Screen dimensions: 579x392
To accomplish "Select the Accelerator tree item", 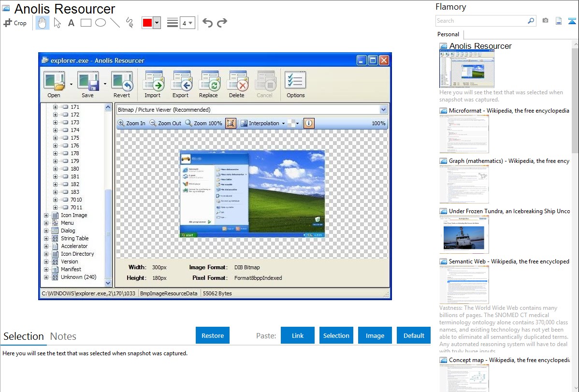I will coord(74,247).
